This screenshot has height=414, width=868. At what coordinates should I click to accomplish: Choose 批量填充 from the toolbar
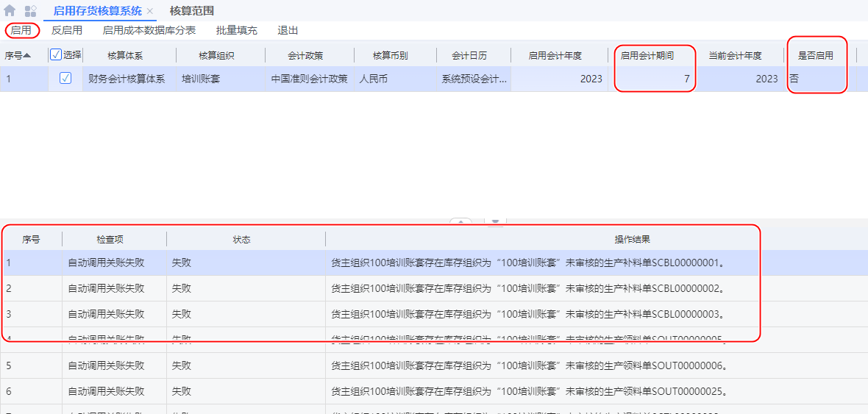pyautogui.click(x=236, y=30)
